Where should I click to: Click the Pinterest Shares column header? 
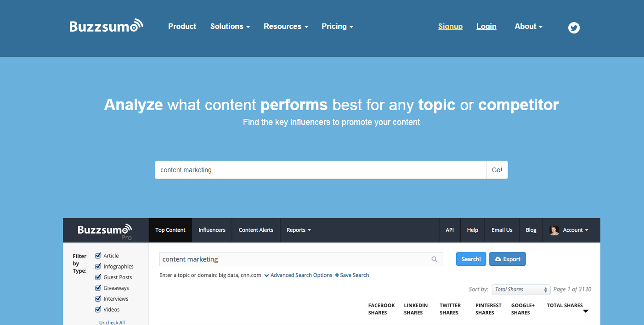pyautogui.click(x=489, y=309)
